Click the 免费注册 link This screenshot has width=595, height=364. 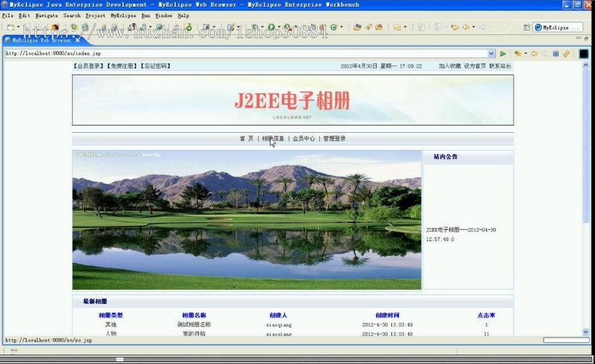click(x=122, y=66)
